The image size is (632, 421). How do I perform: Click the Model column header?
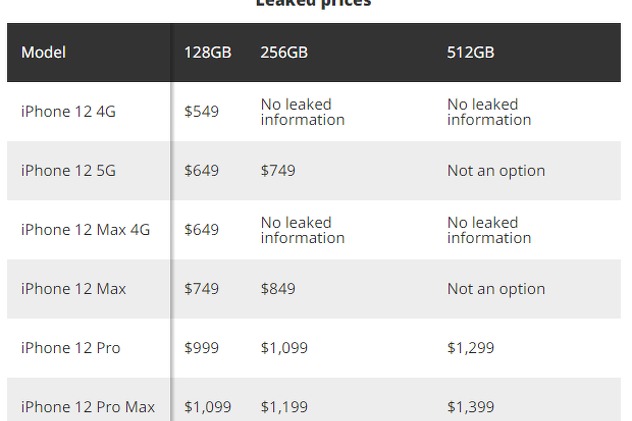pos(44,52)
